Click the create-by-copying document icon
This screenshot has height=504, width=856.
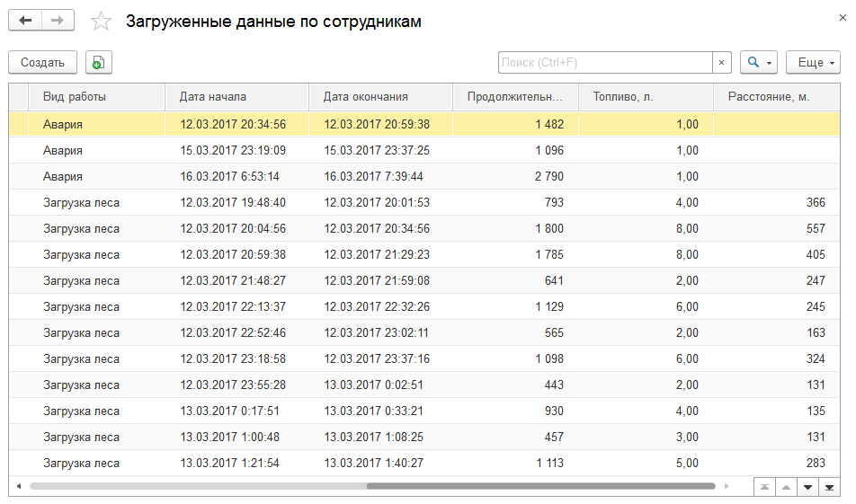pos(98,62)
